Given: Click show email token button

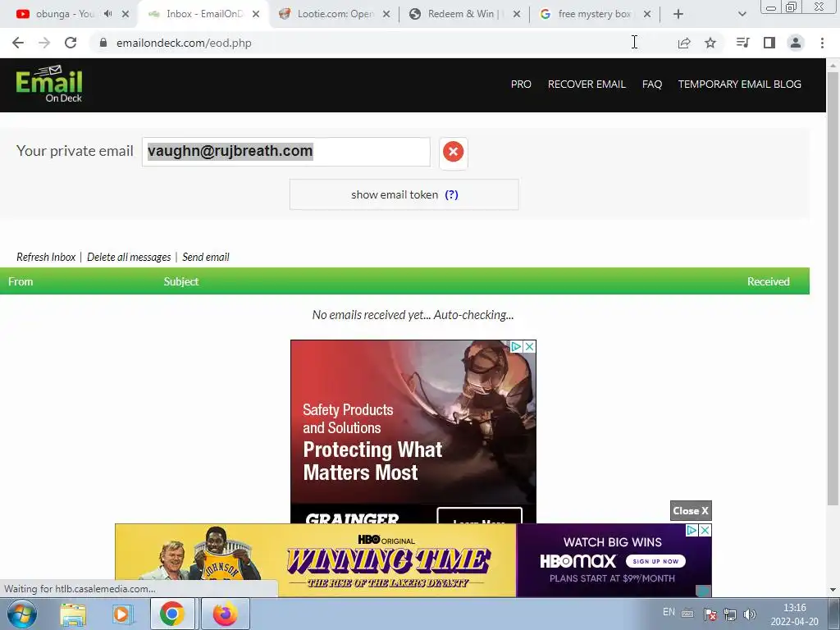Looking at the screenshot, I should point(404,194).
